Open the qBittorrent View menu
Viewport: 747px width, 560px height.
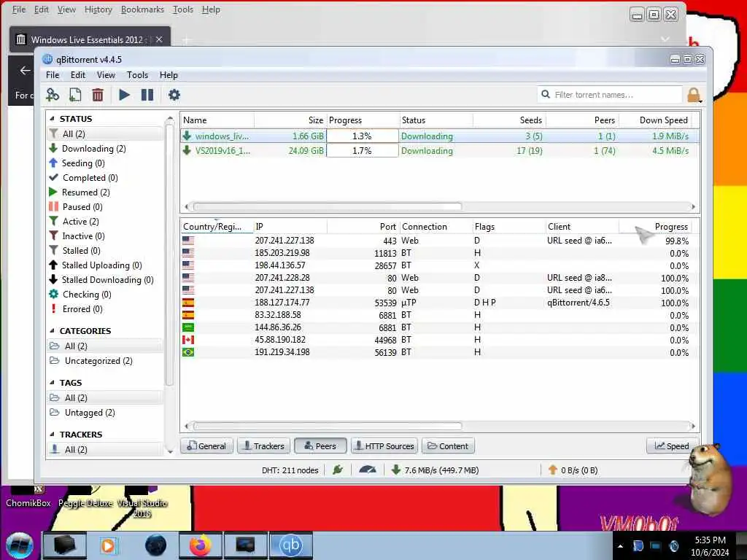click(x=106, y=75)
